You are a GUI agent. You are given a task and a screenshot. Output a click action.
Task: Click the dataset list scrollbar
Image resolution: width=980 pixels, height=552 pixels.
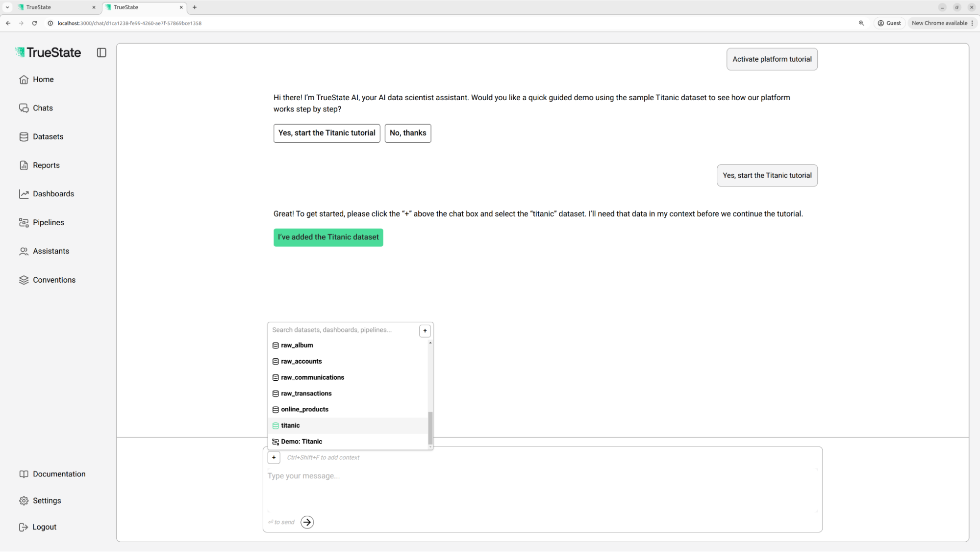click(x=430, y=427)
